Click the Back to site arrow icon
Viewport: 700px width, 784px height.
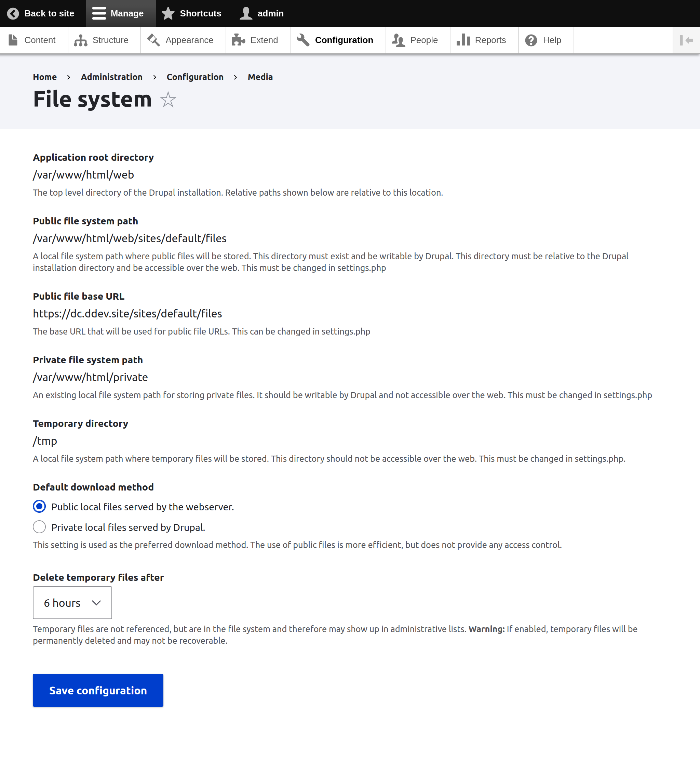[13, 13]
